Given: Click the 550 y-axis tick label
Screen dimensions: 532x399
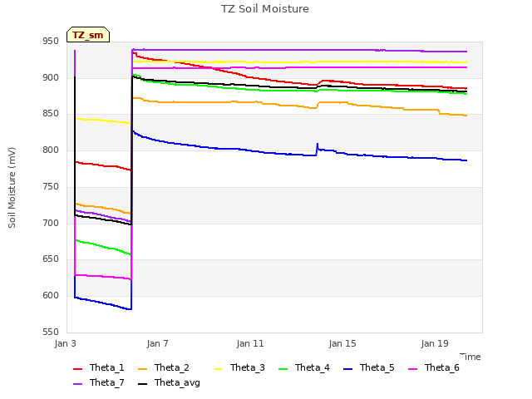Looking at the screenshot, I should (51, 332).
